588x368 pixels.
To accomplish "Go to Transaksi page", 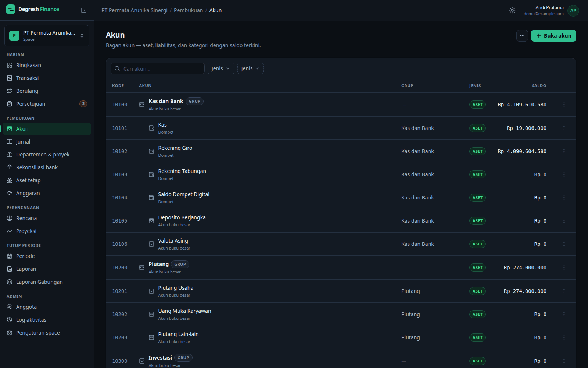I will 47,78.
